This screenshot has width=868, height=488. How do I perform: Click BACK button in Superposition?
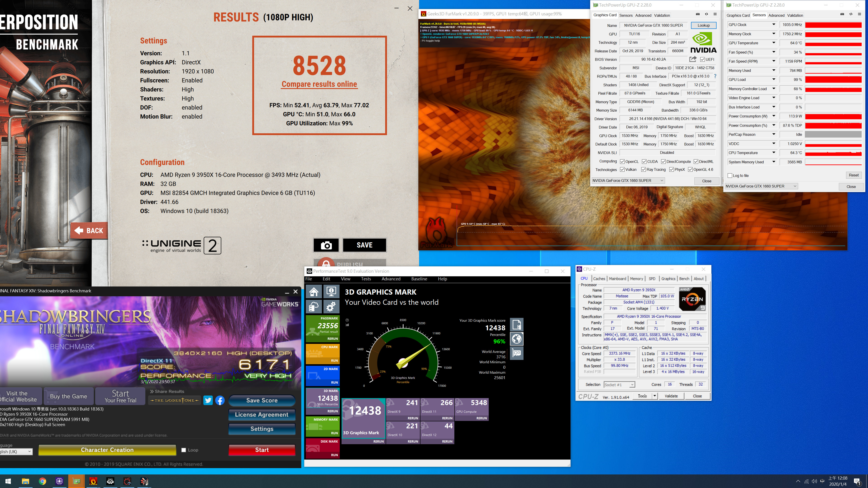point(89,230)
